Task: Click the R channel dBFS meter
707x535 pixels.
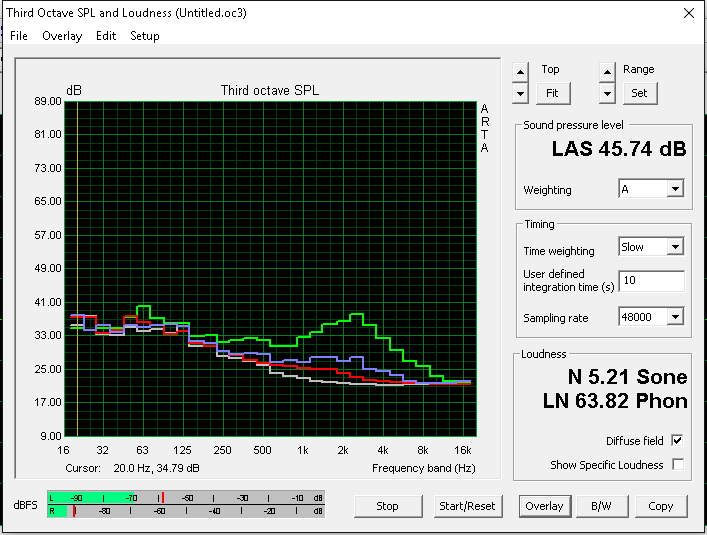Action: tap(186, 511)
